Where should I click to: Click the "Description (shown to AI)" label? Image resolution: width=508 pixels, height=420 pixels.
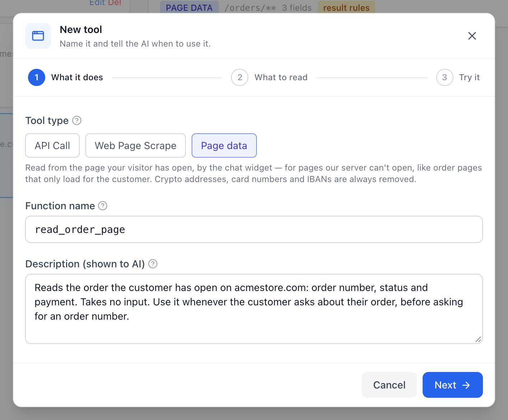pos(85,264)
